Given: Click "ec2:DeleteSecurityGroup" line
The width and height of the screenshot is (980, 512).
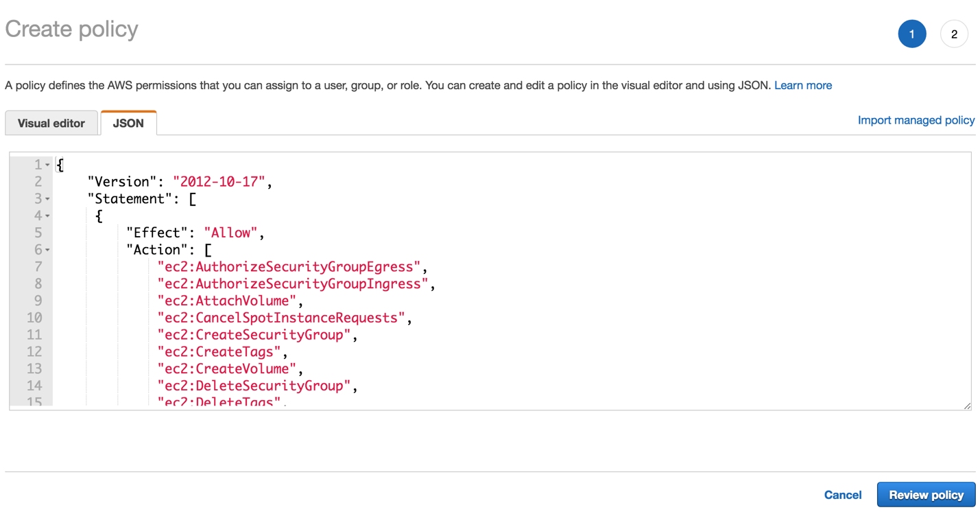Looking at the screenshot, I should [254, 386].
